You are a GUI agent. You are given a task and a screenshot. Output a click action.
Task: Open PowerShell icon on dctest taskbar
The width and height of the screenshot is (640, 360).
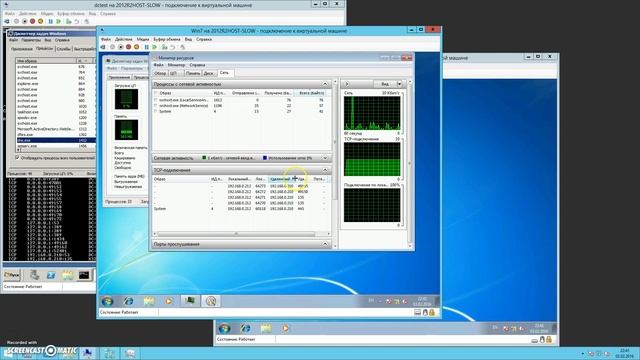click(x=51, y=275)
